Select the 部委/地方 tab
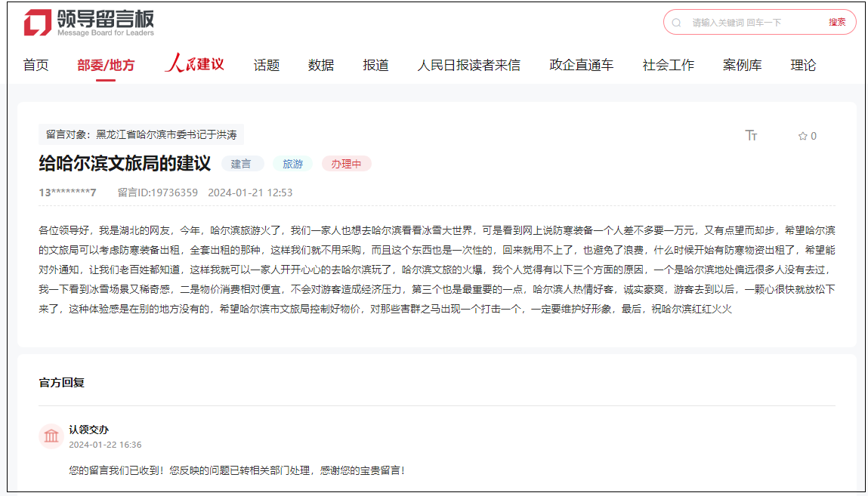 (x=106, y=65)
